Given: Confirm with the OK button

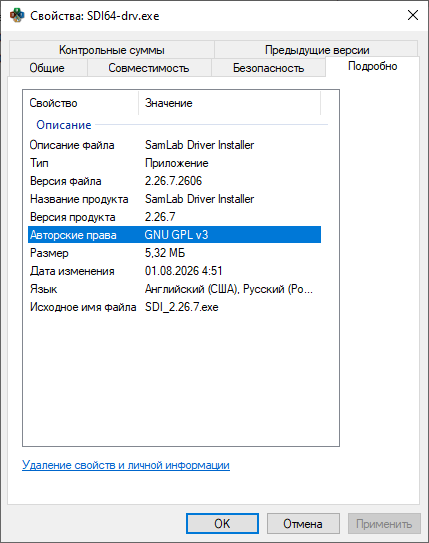Looking at the screenshot, I should [222, 524].
